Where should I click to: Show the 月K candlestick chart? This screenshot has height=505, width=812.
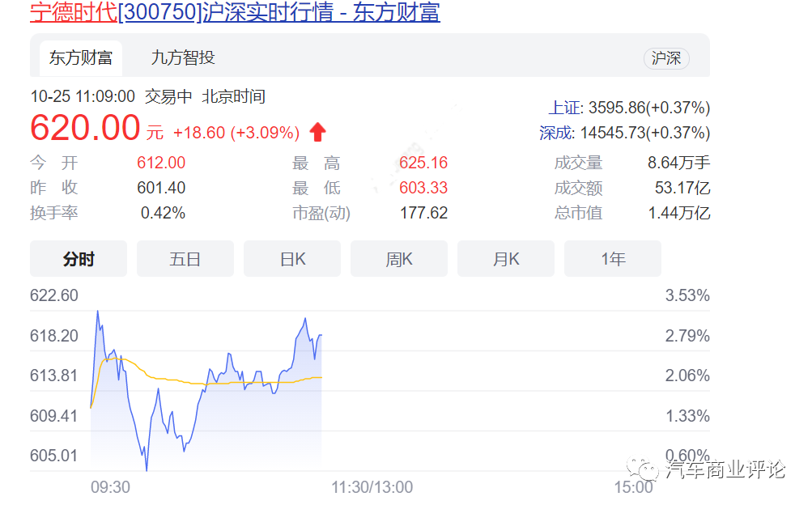point(506,259)
